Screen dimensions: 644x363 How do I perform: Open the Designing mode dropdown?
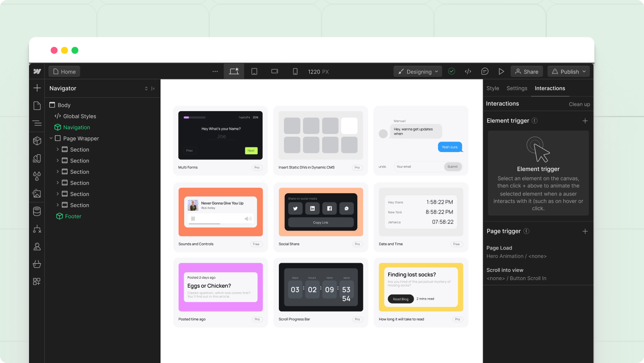coord(417,71)
